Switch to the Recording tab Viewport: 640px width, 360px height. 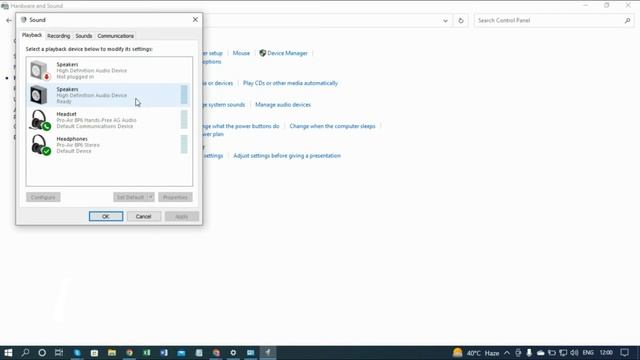coord(58,36)
